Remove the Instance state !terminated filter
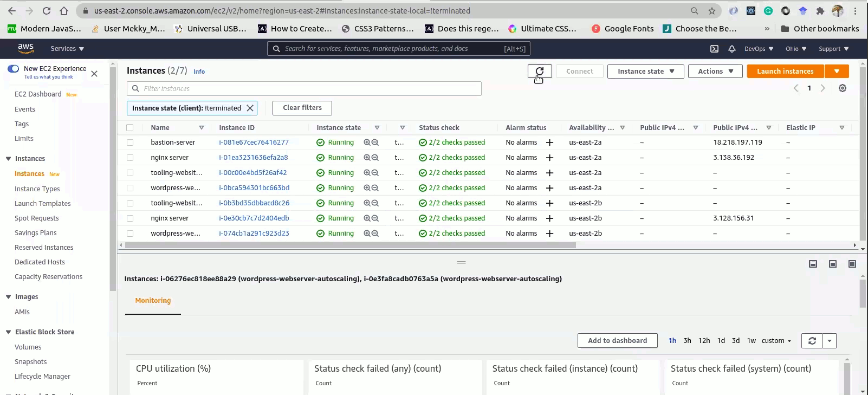 pyautogui.click(x=250, y=108)
